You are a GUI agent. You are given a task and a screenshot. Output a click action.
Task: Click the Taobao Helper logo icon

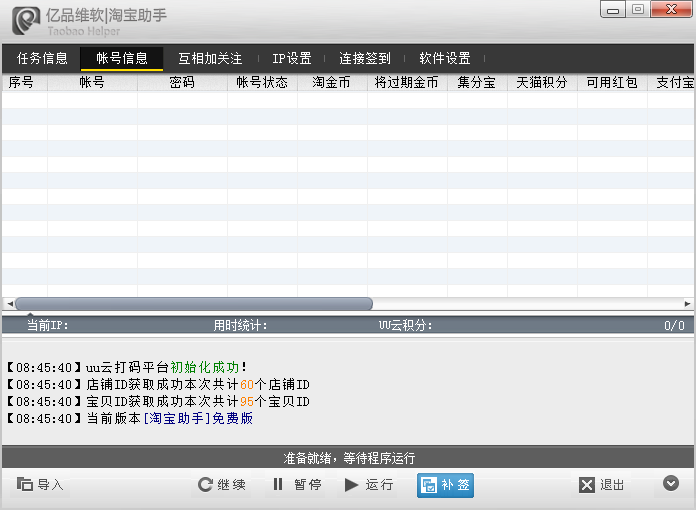point(24,20)
